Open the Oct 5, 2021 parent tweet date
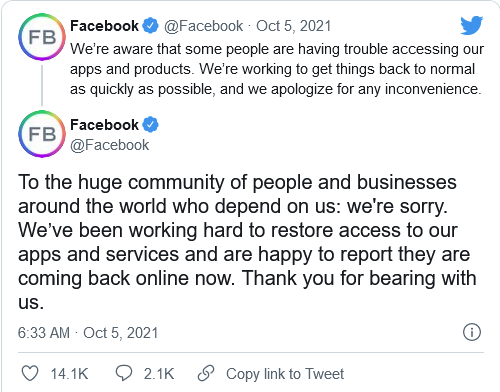Image resolution: width=500 pixels, height=392 pixels. tap(293, 26)
